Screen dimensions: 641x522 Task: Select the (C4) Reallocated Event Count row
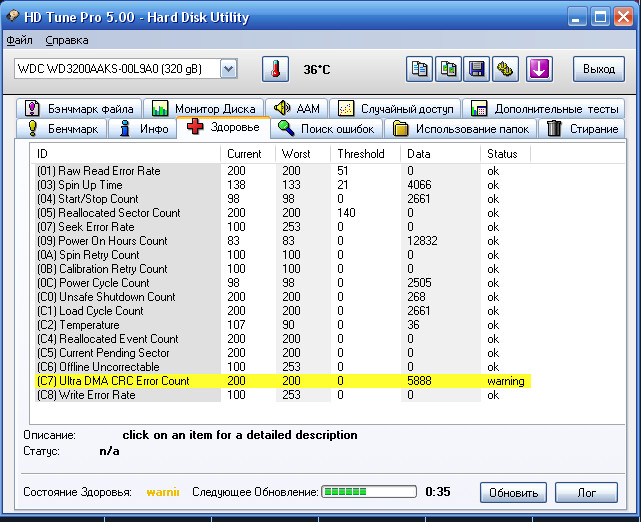(283, 339)
